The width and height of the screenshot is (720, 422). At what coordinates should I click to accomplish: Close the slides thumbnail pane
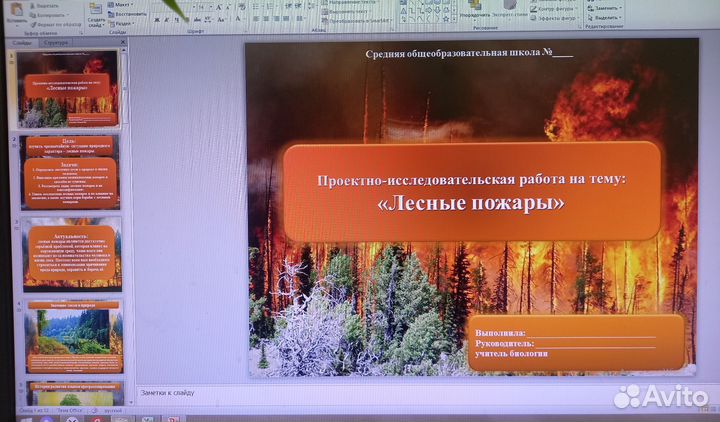[123, 42]
